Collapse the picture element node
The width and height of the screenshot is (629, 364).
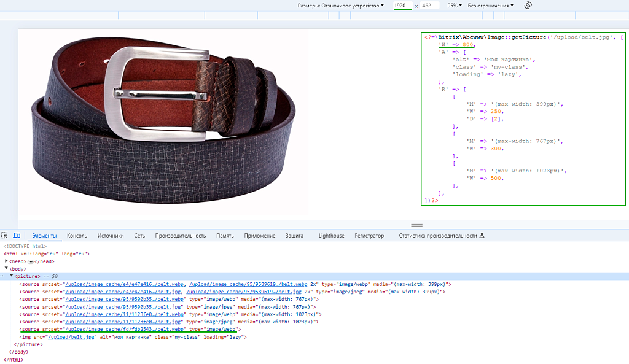click(12, 276)
